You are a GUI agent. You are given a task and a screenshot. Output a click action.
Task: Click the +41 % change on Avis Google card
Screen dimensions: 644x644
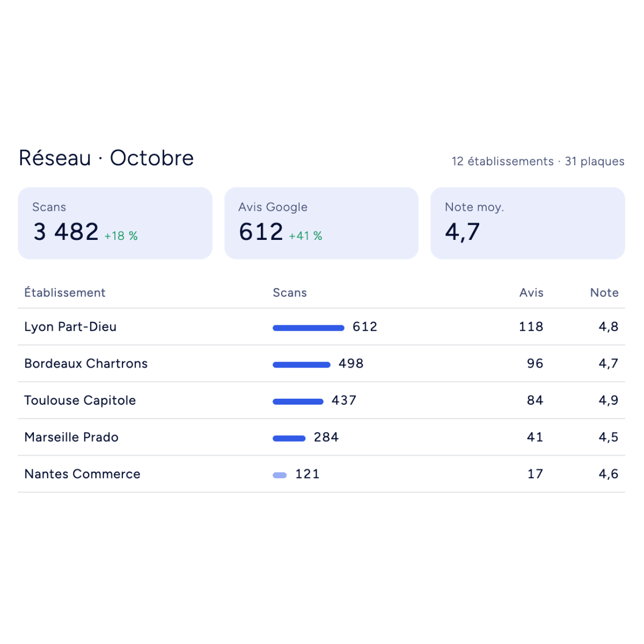click(x=306, y=236)
